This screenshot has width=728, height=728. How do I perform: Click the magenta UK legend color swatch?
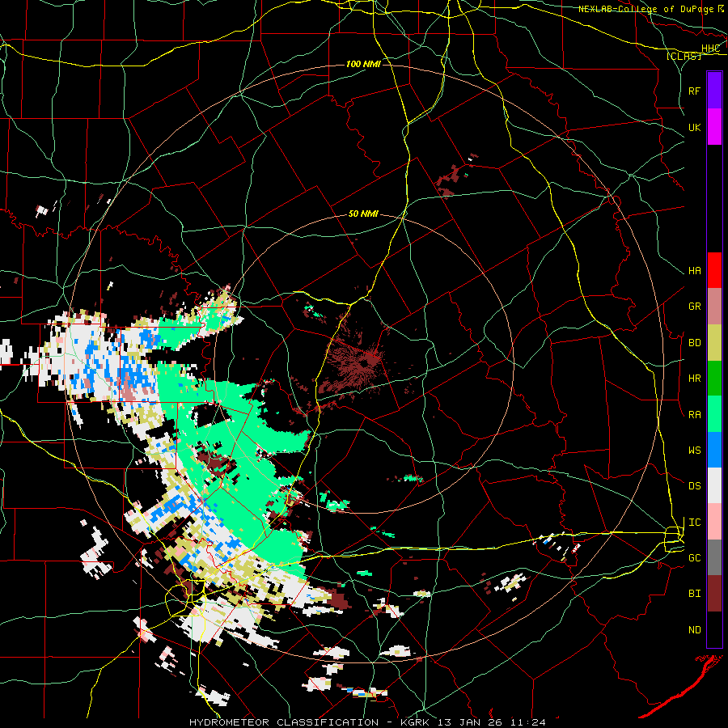click(714, 127)
